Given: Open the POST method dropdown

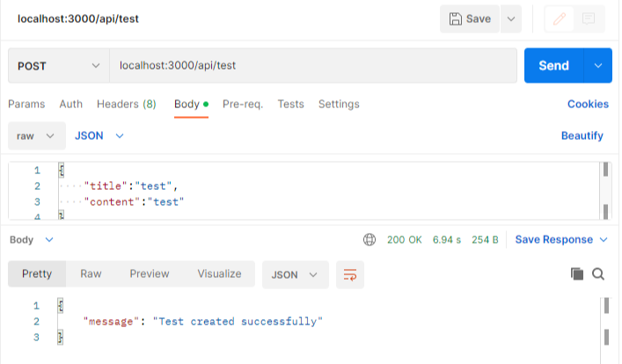Looking at the screenshot, I should (59, 66).
